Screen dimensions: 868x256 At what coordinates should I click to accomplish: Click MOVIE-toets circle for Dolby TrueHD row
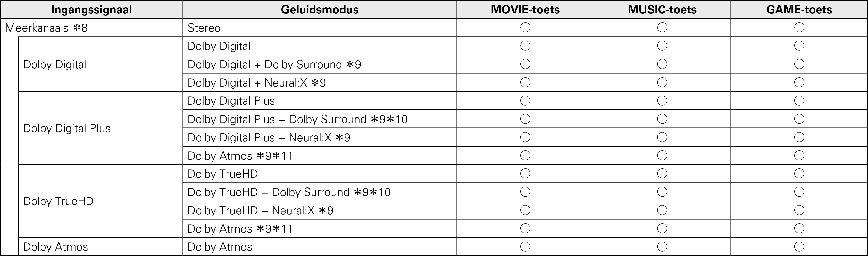coord(525,174)
